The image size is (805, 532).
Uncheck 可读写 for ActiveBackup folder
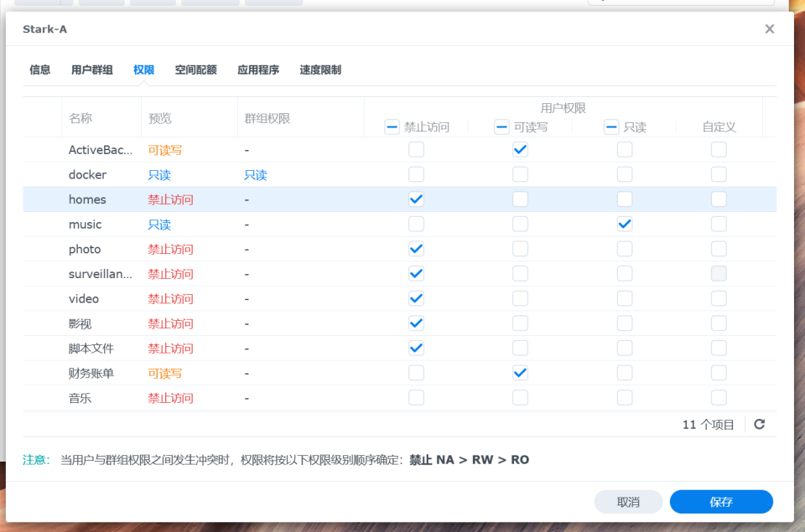point(520,150)
